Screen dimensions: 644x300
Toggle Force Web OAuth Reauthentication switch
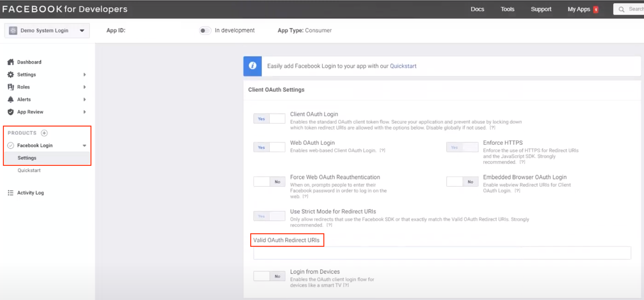point(269,182)
